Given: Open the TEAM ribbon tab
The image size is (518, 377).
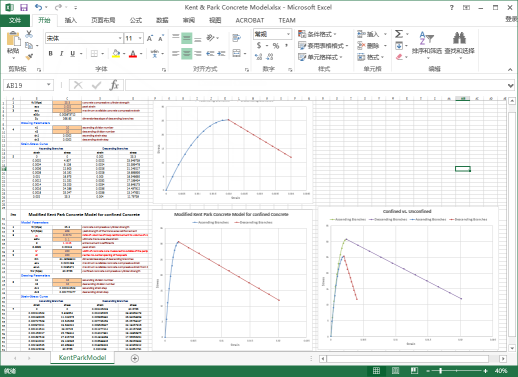Looking at the screenshot, I should click(x=287, y=20).
